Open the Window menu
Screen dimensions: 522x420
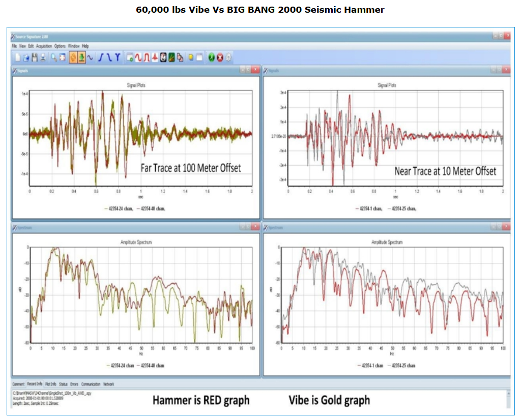[74, 46]
